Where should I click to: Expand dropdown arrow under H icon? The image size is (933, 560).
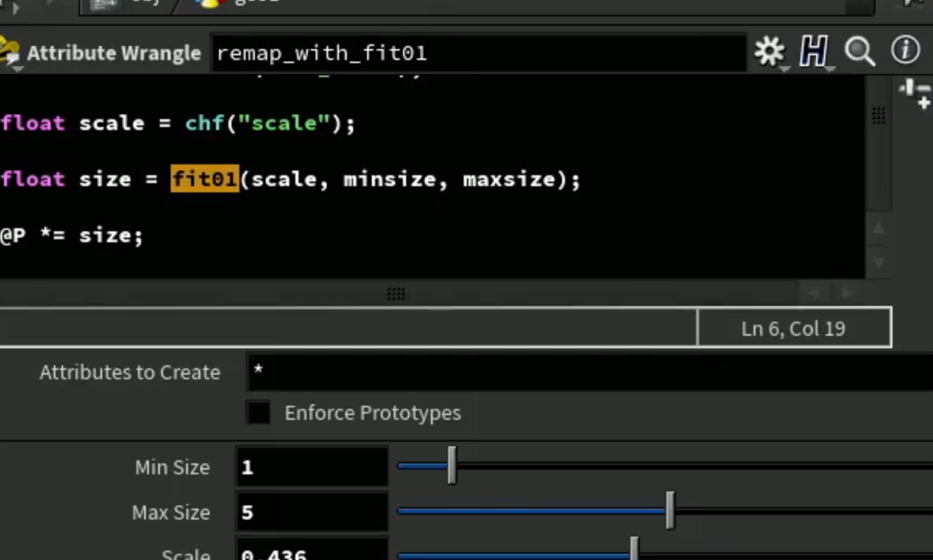(831, 69)
